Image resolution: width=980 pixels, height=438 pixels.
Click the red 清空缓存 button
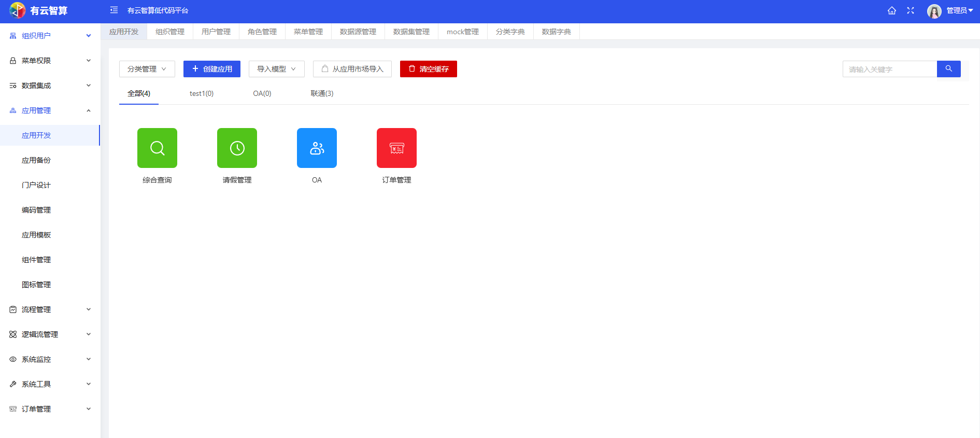[428, 69]
